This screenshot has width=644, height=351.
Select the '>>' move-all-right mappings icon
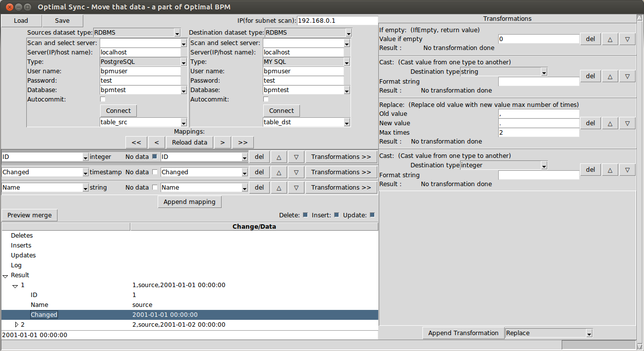pyautogui.click(x=242, y=142)
